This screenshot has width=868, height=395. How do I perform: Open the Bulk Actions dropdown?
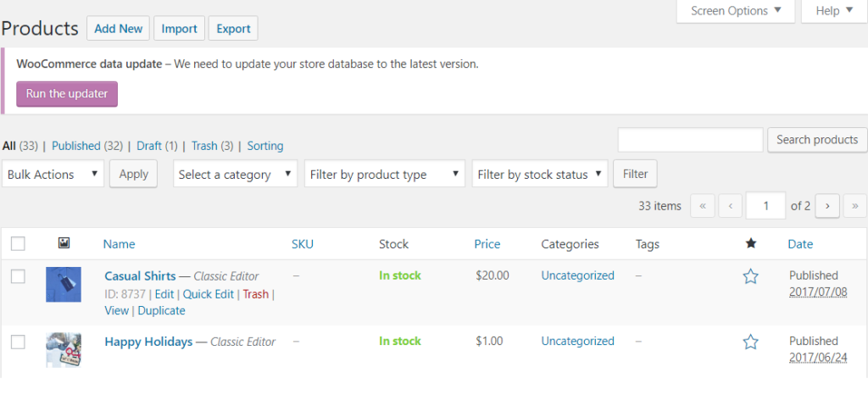point(53,175)
